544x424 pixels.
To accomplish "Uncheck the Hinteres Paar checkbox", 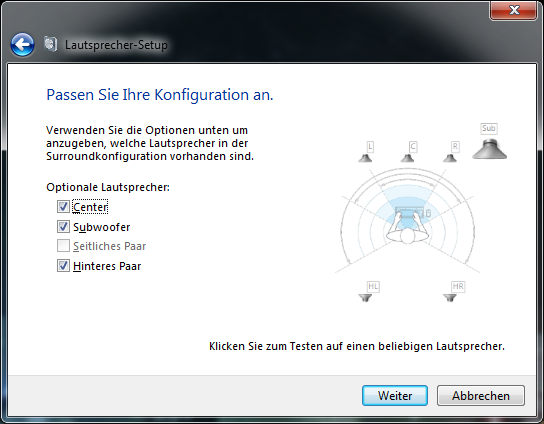I will click(63, 266).
